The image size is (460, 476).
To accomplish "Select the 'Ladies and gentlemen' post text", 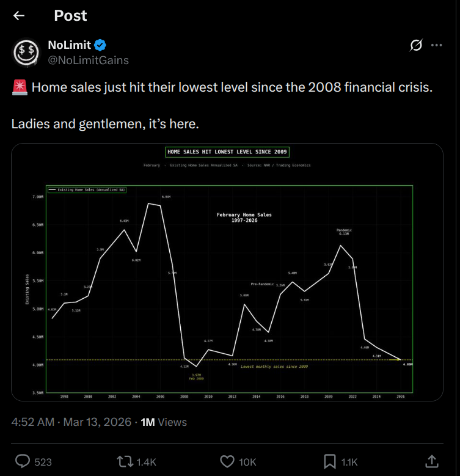I will pyautogui.click(x=105, y=123).
